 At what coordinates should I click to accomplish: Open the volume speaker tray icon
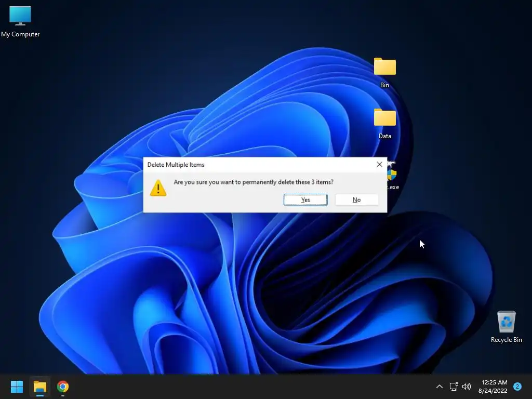click(467, 387)
